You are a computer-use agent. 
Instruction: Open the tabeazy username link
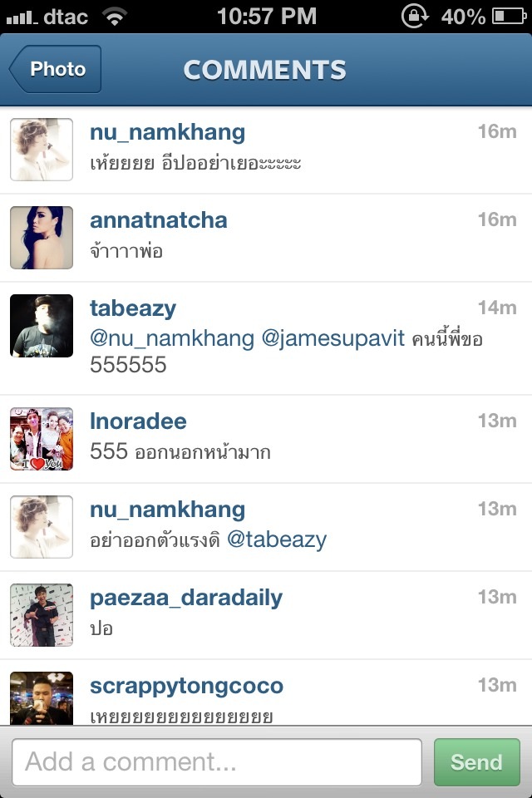click(x=133, y=309)
